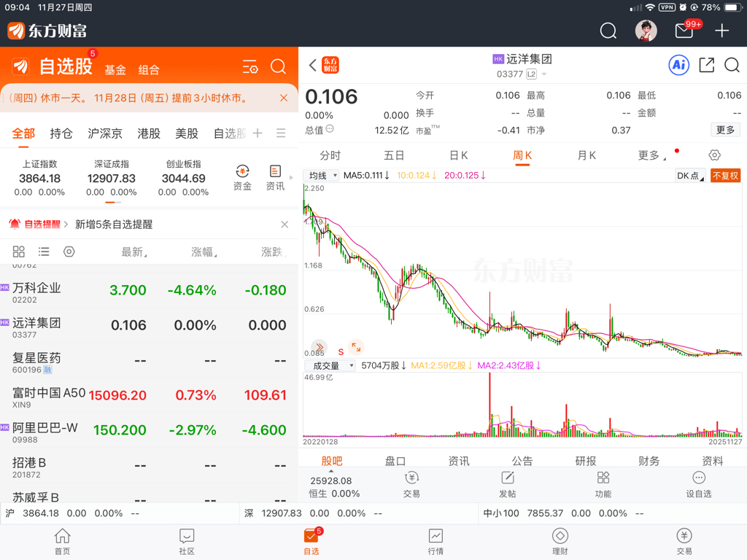Switch chart to 月K view
This screenshot has width=747, height=560.
pyautogui.click(x=587, y=155)
